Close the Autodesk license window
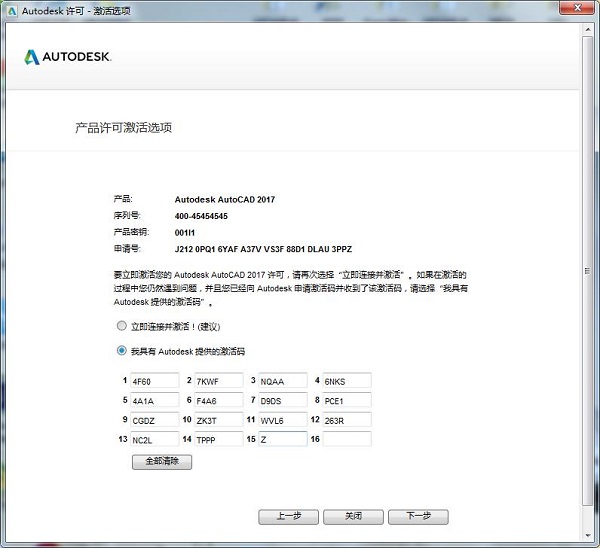The width and height of the screenshot is (600, 548). (577, 8)
